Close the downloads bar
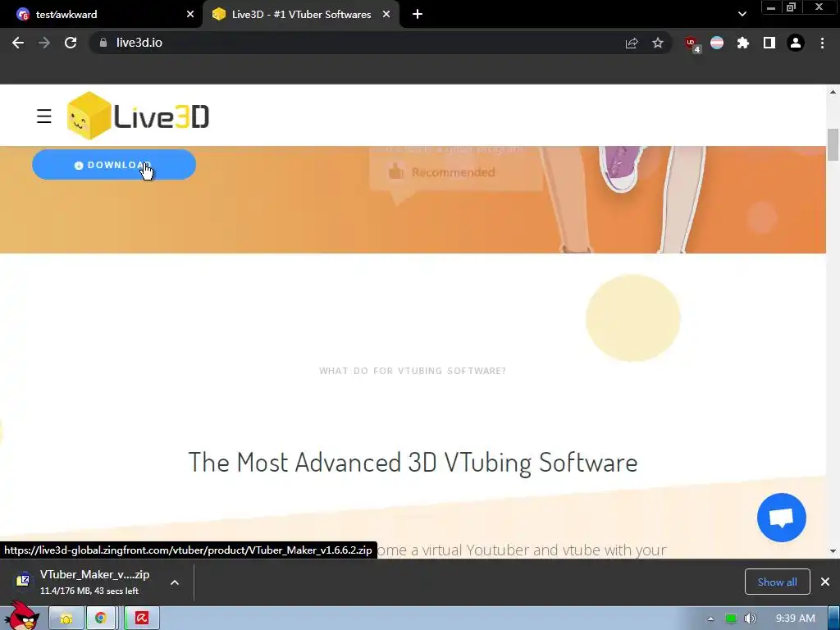The image size is (840, 630). tap(825, 582)
